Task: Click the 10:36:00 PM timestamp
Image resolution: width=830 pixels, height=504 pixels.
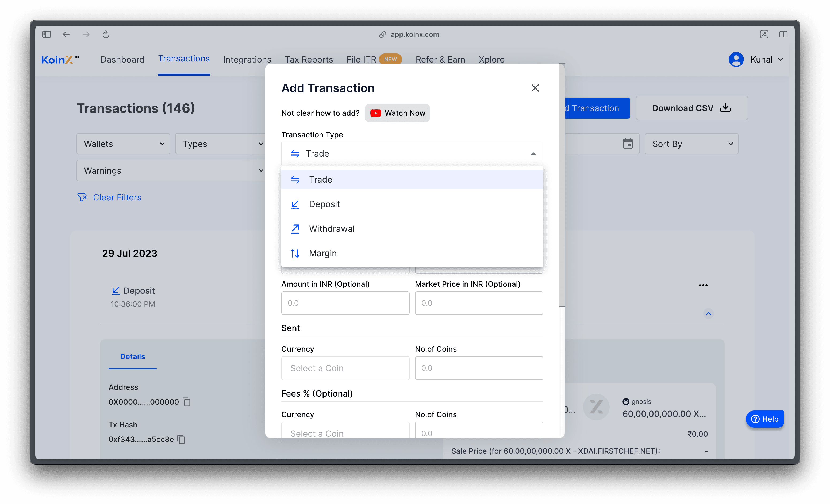Action: pyautogui.click(x=133, y=304)
